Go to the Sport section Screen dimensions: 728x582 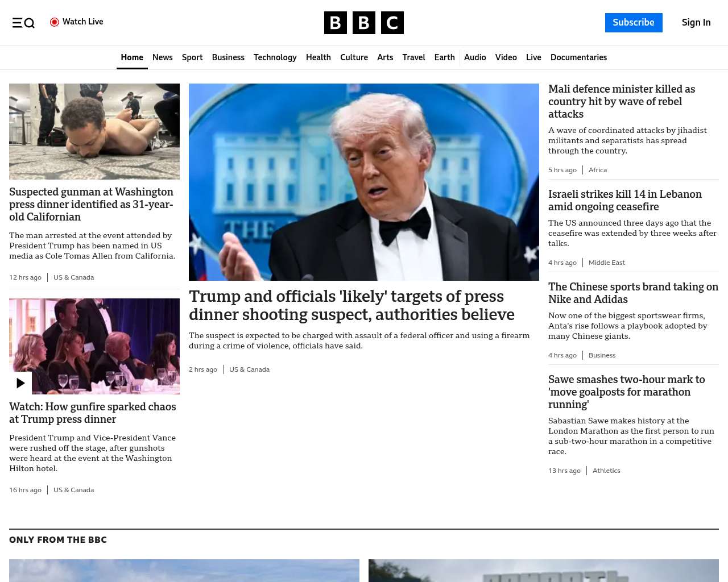(x=192, y=57)
